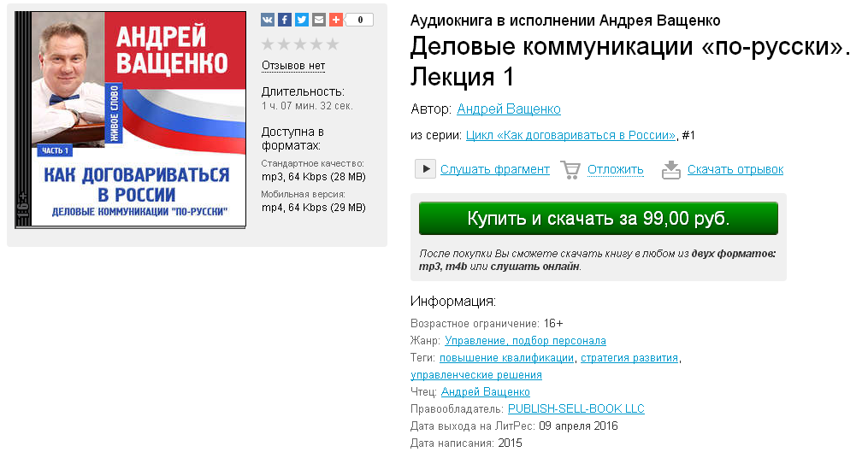This screenshot has height=458, width=868.
Task: Open more sharing options plus icon
Action: pos(336,20)
